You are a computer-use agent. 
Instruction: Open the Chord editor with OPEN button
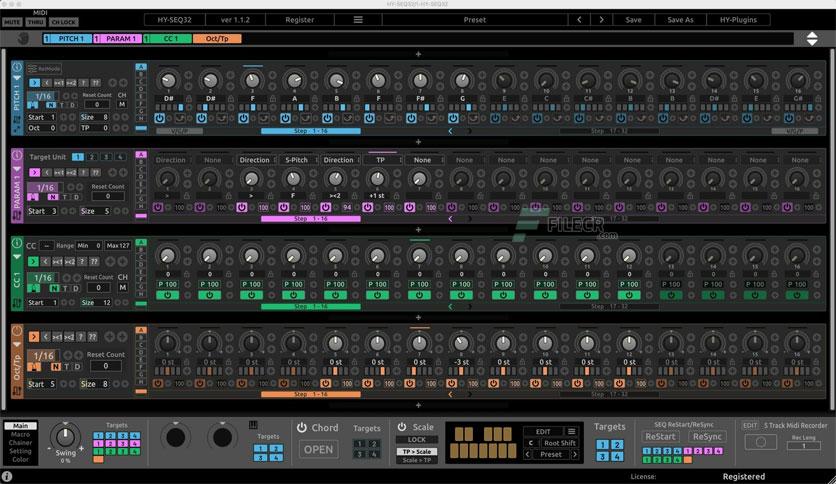pos(318,449)
